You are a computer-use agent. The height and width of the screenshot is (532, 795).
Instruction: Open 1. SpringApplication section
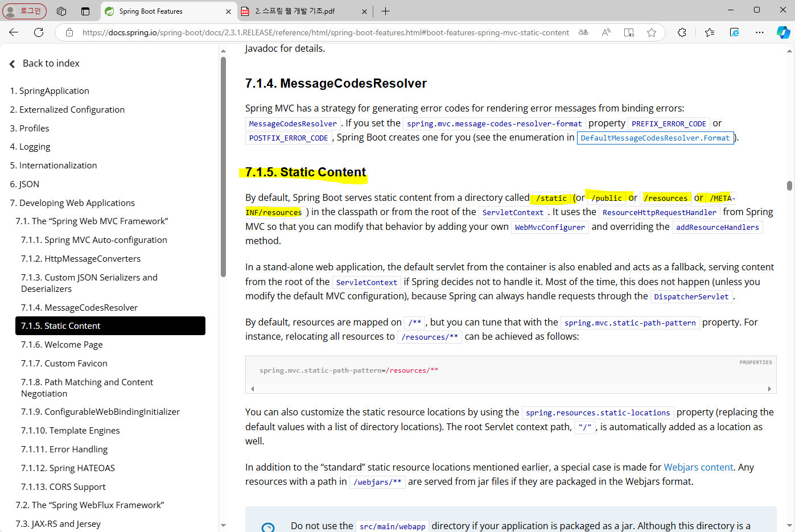pyautogui.click(x=50, y=90)
